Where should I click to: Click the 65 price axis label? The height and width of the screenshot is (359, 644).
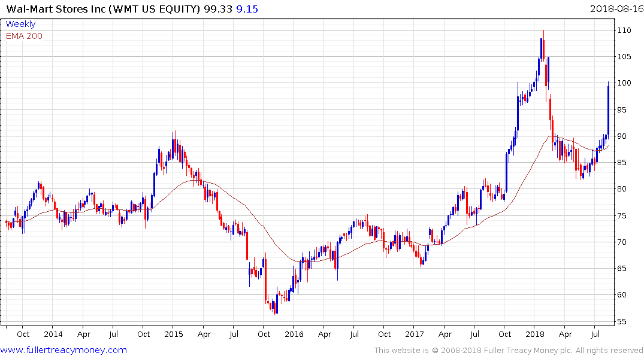622,268
